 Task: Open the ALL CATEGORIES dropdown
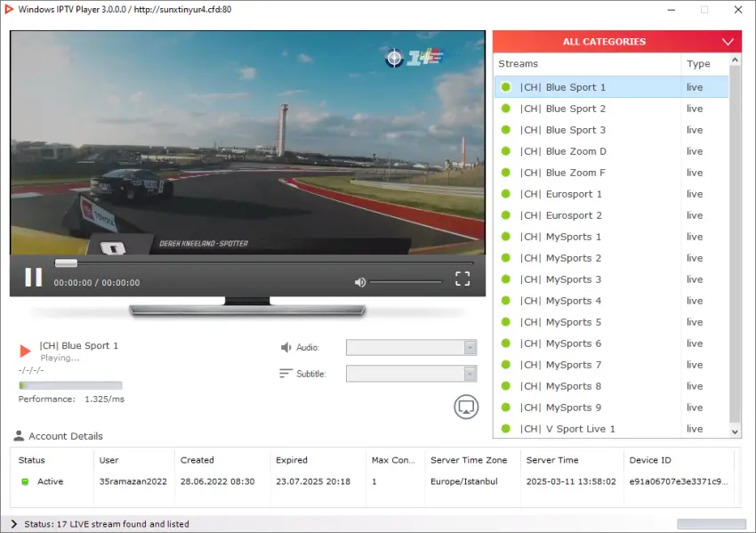click(x=616, y=42)
